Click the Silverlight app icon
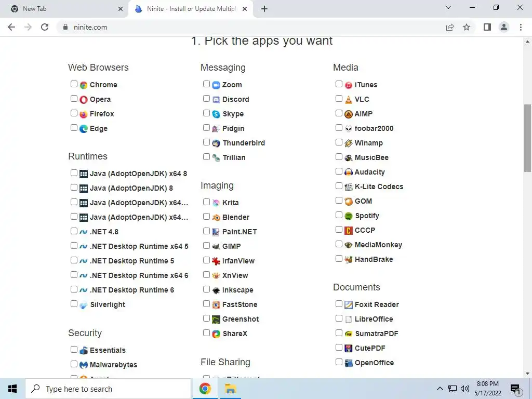This screenshot has width=532, height=399. [84, 304]
